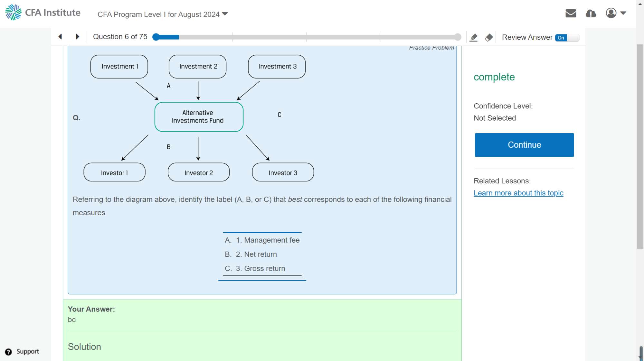Screen dimensions: 644x361
Task: Click the Alternative Investments Fund box
Action: point(199,117)
